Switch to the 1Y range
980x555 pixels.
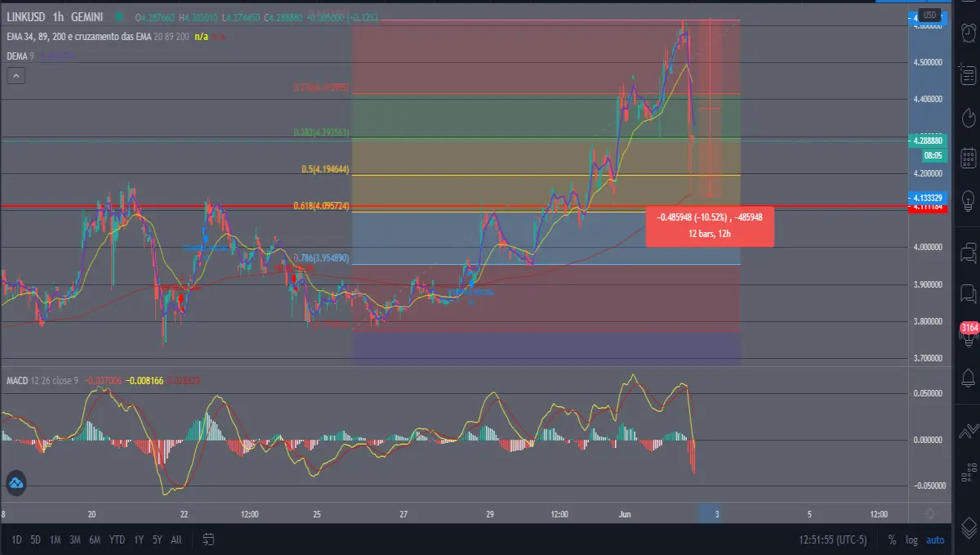tap(138, 539)
